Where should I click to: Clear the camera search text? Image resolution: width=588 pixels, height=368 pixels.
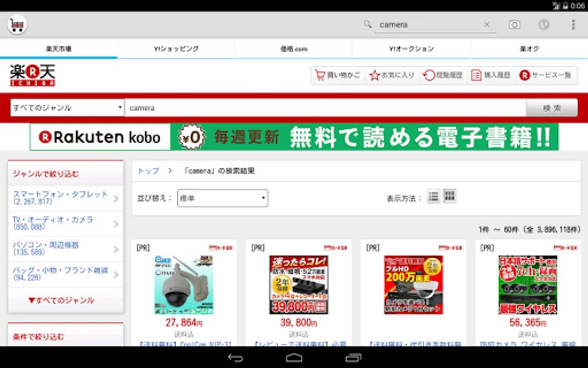point(487,25)
